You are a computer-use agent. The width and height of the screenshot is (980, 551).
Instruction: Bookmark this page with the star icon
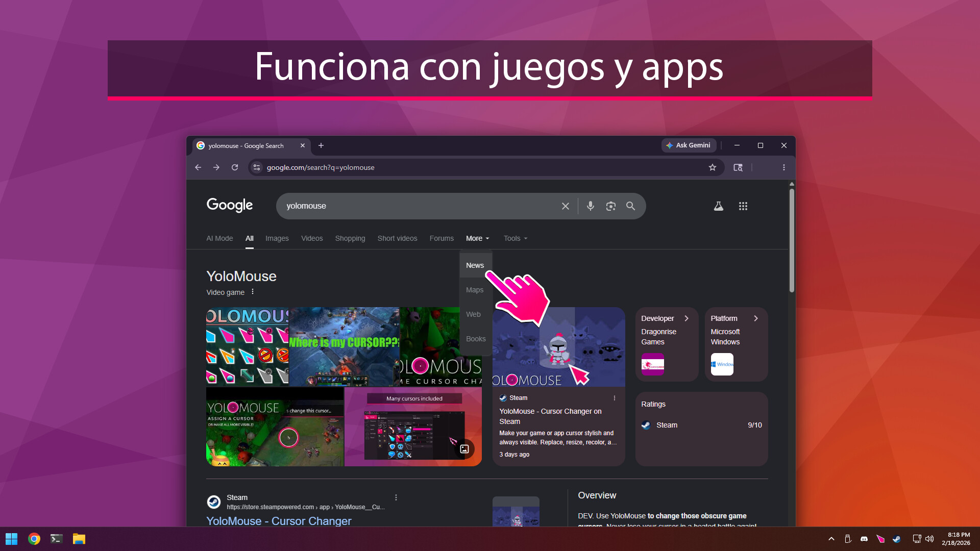pyautogui.click(x=713, y=167)
